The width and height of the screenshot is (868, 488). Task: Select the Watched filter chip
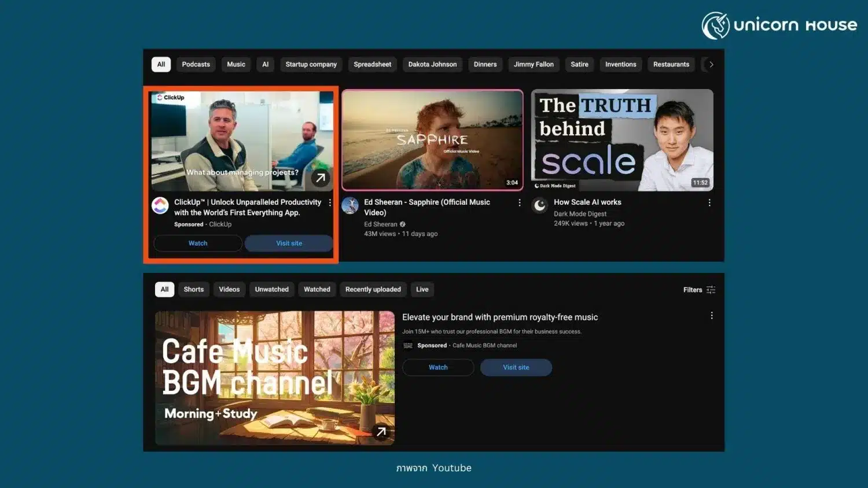[317, 289]
